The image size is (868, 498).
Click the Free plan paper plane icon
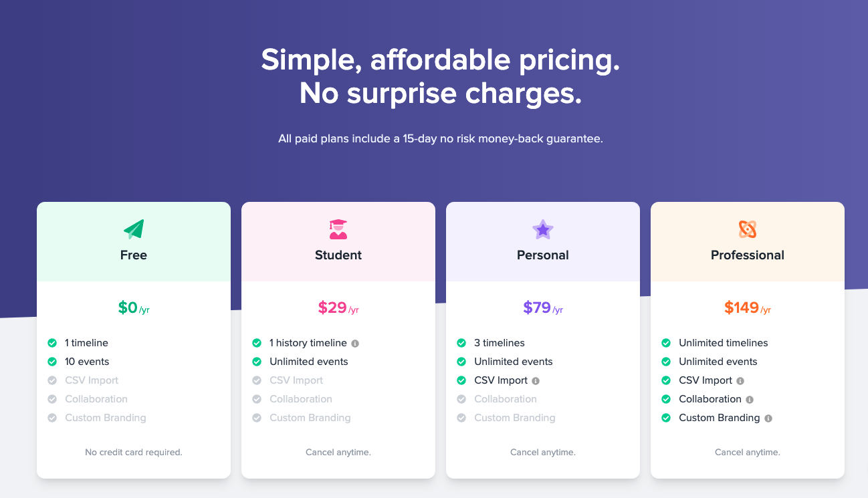pos(134,229)
